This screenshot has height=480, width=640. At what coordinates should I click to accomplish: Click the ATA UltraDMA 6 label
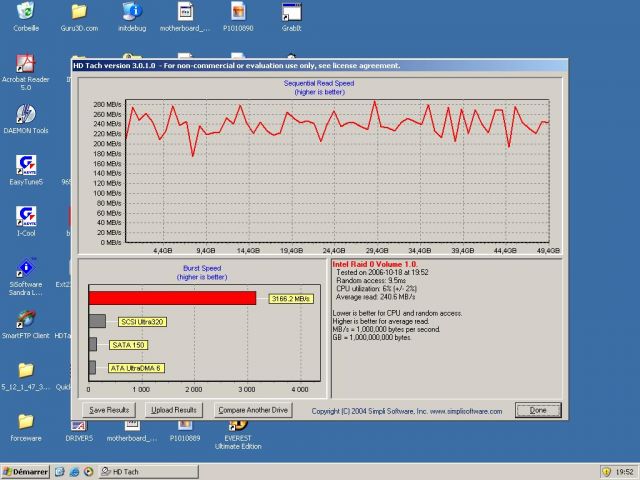click(x=136, y=368)
